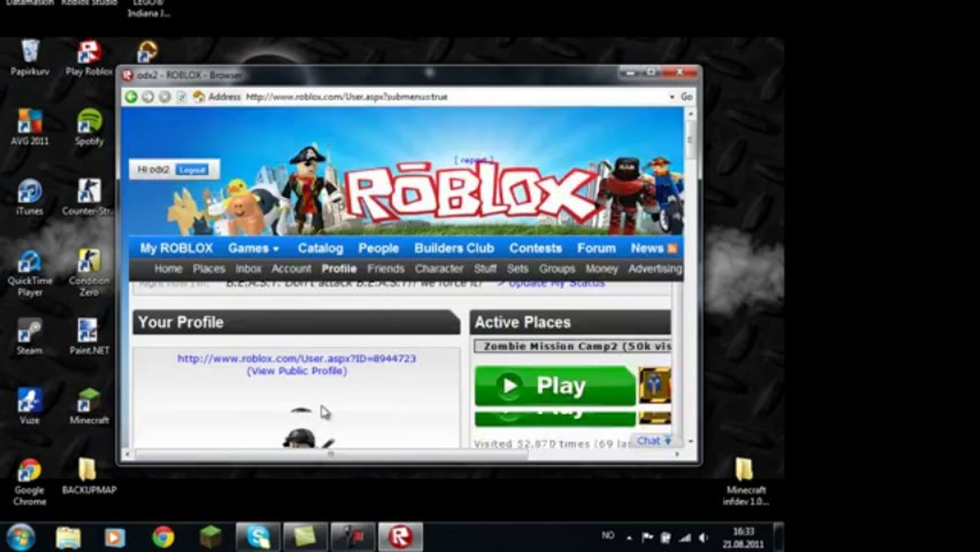Open the View Public Profile link
Screen dimensions: 980x552
(296, 371)
